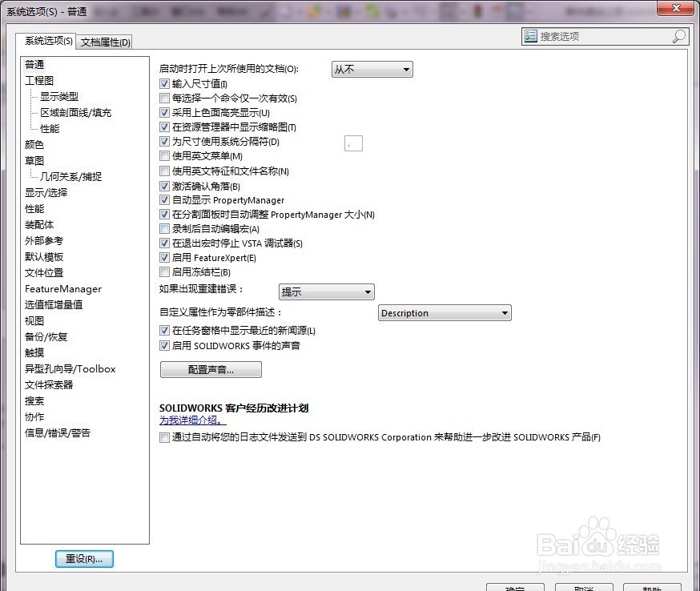Screen dimensions: 700x591
Task: Open the 为我详细介绍 link
Action: click(192, 420)
